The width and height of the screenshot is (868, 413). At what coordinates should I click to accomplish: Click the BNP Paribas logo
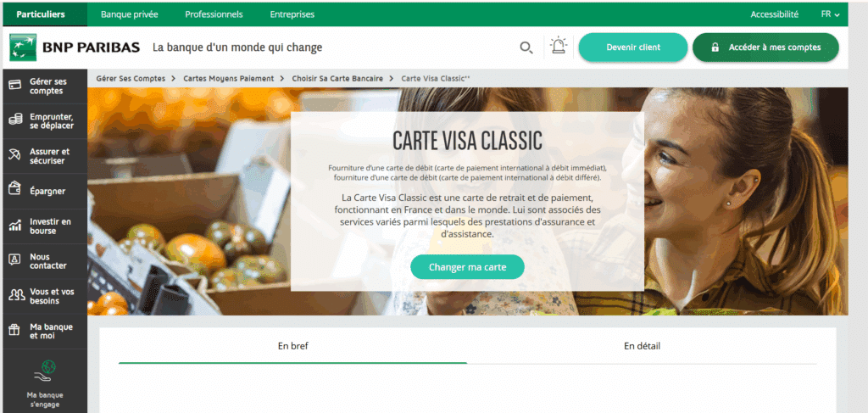pos(75,47)
